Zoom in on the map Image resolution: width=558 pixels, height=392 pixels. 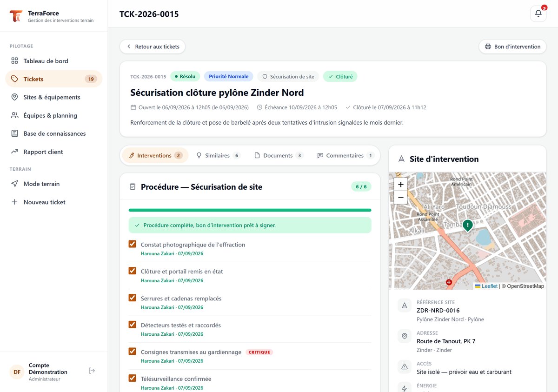click(401, 184)
